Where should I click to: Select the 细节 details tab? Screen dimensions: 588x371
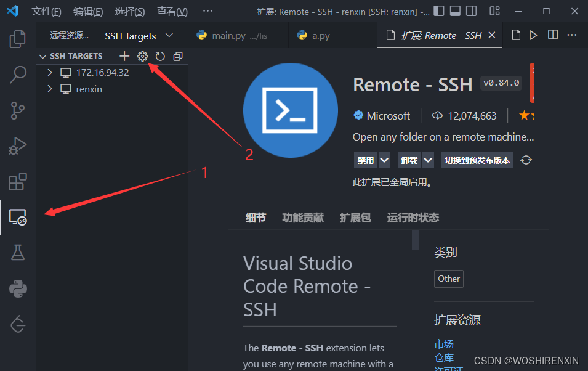tap(256, 218)
